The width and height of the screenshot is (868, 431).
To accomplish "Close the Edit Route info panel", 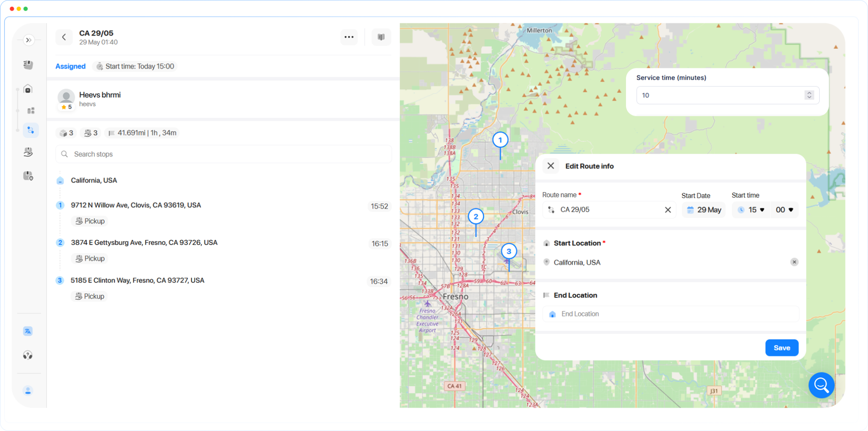I will [x=551, y=166].
